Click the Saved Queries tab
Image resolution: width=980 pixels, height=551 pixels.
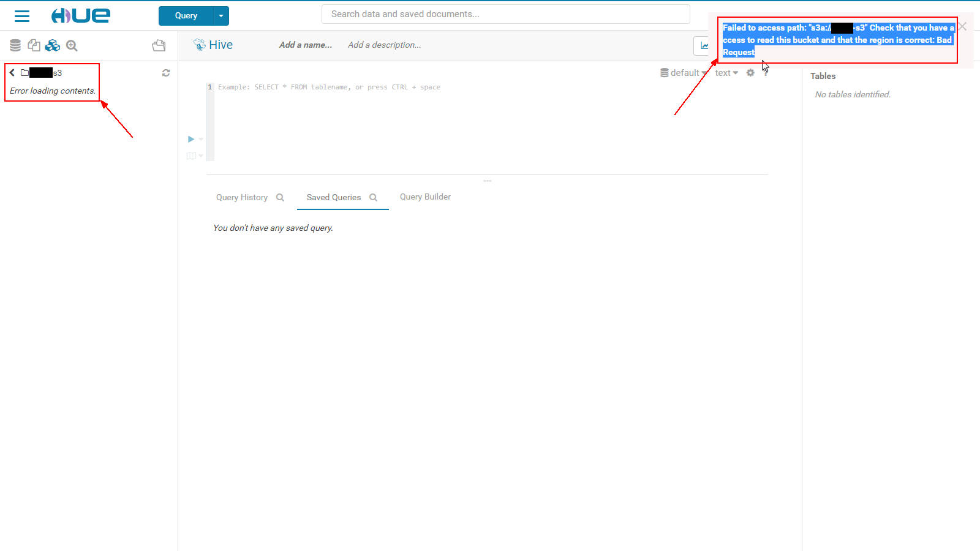[333, 197]
